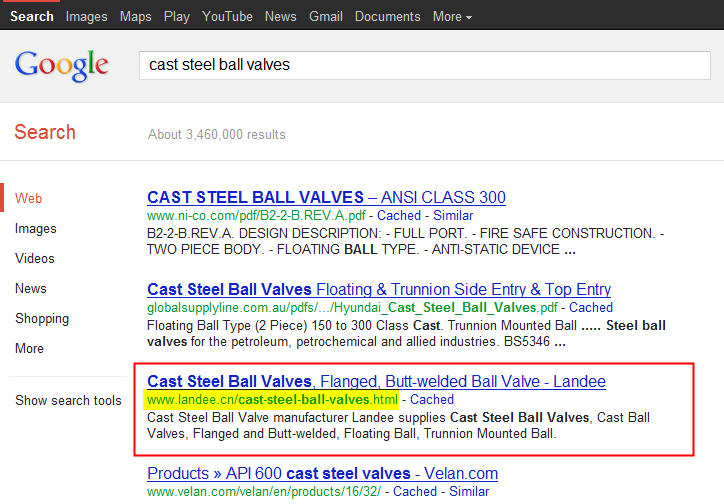The image size is (724, 504).
Task: Open Similar link for ni-co.com result
Action: 453,216
